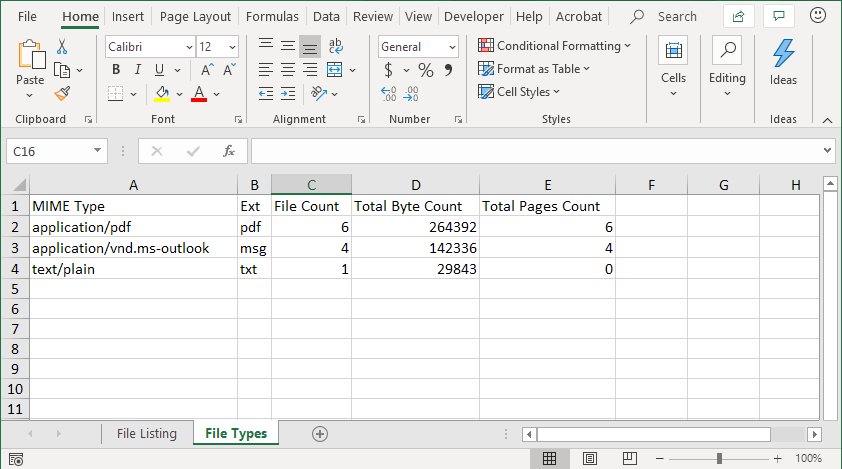Open the text Orientation tool

coord(319,94)
